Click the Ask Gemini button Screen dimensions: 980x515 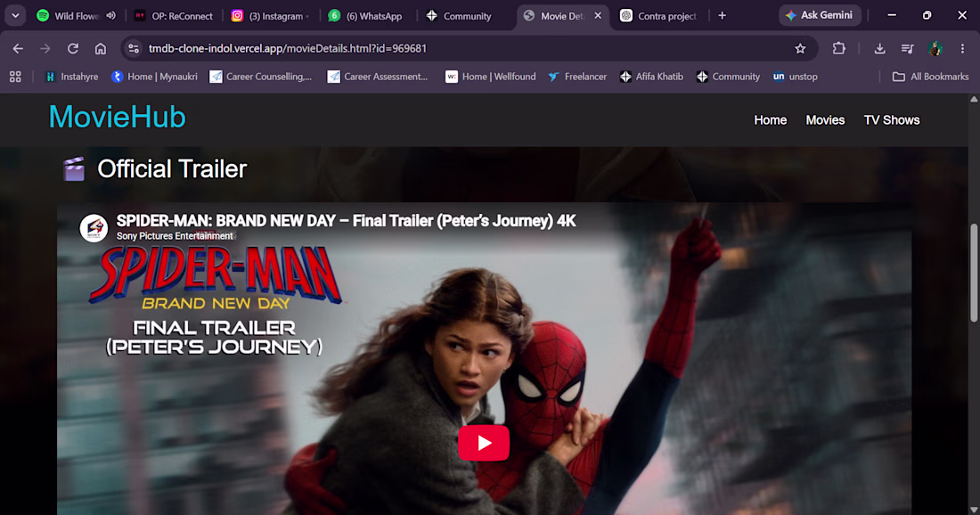click(820, 16)
